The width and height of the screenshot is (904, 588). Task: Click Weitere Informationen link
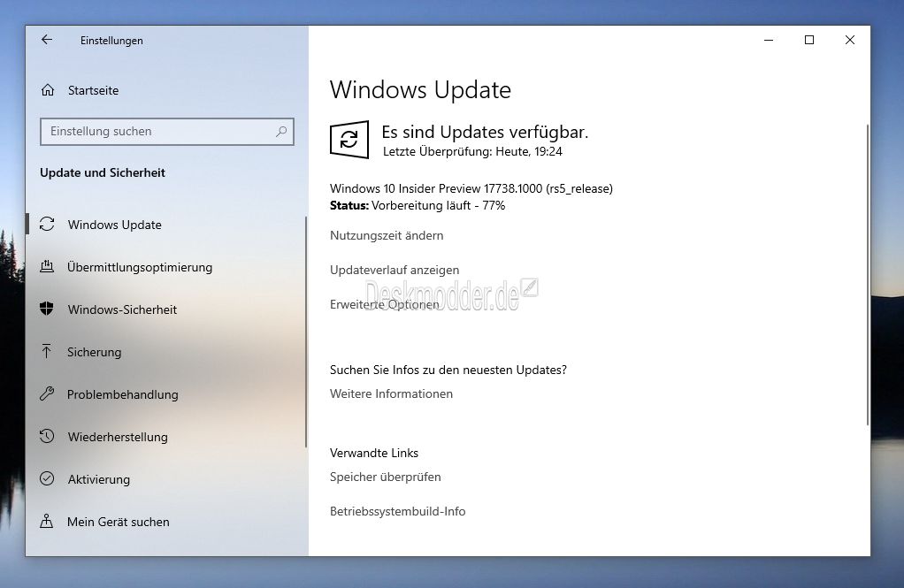(391, 393)
